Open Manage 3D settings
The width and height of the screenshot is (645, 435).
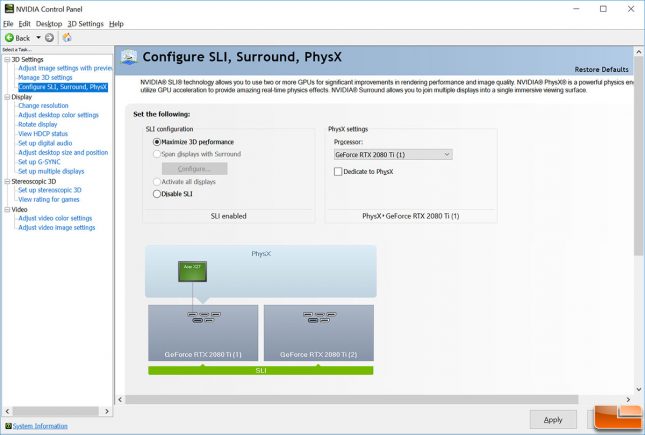click(45, 77)
